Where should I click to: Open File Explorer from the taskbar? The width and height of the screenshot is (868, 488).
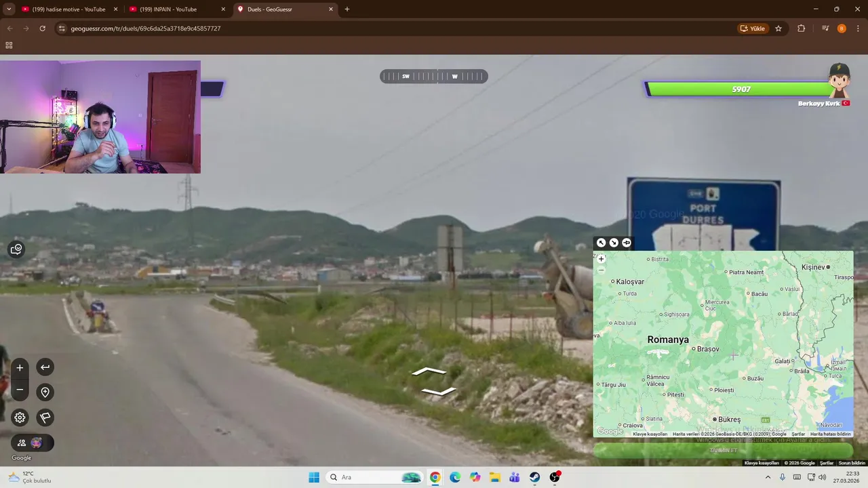coord(495,477)
